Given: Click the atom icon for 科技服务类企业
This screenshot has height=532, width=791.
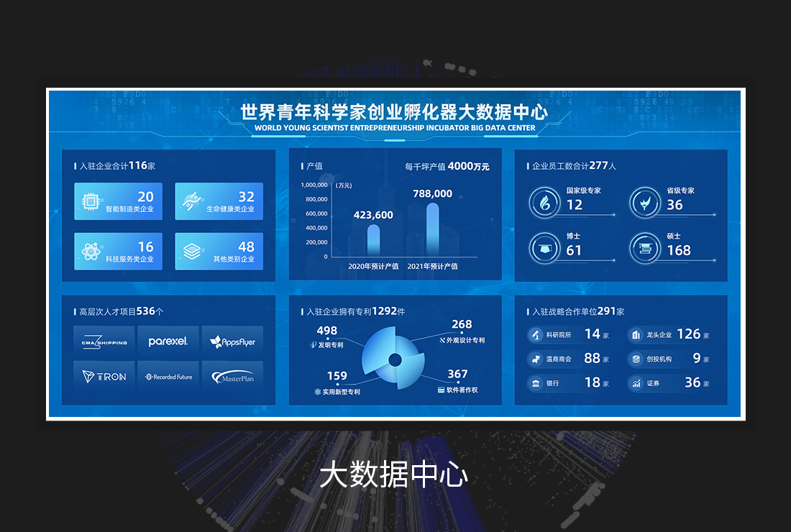Looking at the screenshot, I should 91,252.
